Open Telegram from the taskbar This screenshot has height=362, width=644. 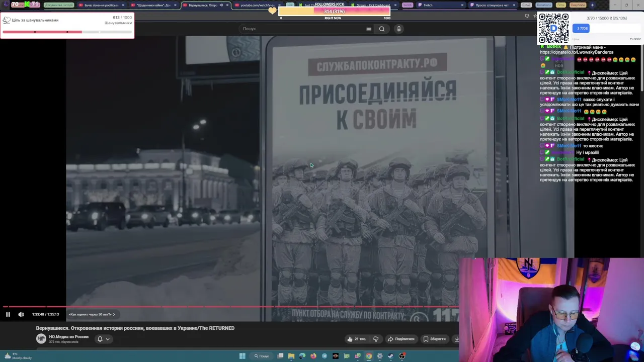325,356
